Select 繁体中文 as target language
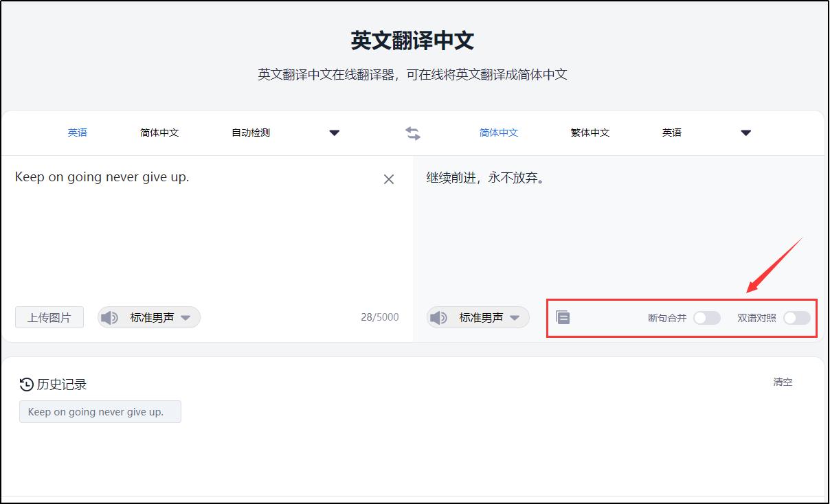This screenshot has height=504, width=830. pyautogui.click(x=589, y=133)
